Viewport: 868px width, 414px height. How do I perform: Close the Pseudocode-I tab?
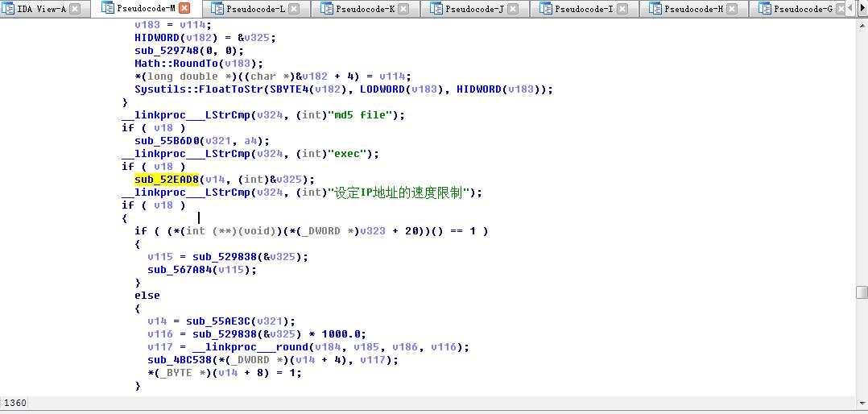pos(622,9)
